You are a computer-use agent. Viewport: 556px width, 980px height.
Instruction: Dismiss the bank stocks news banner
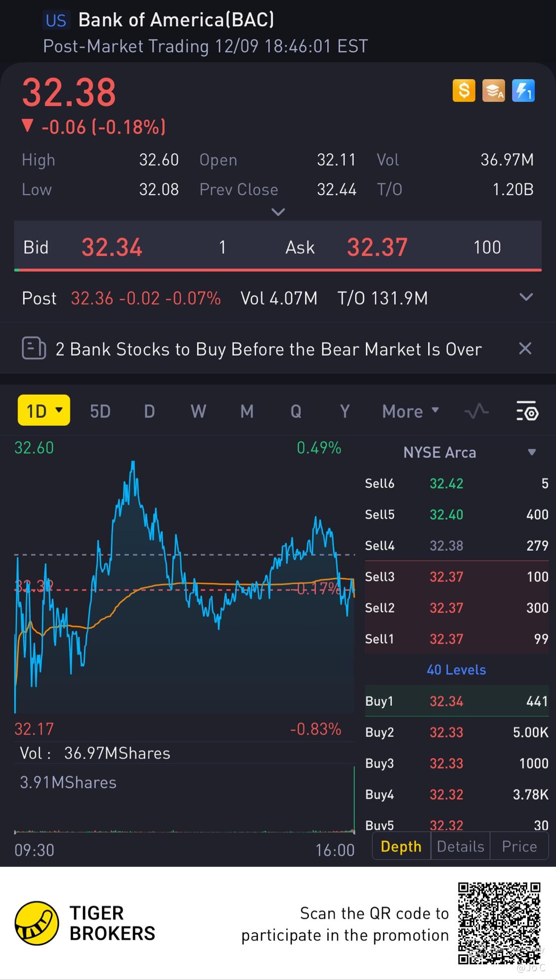coord(525,349)
